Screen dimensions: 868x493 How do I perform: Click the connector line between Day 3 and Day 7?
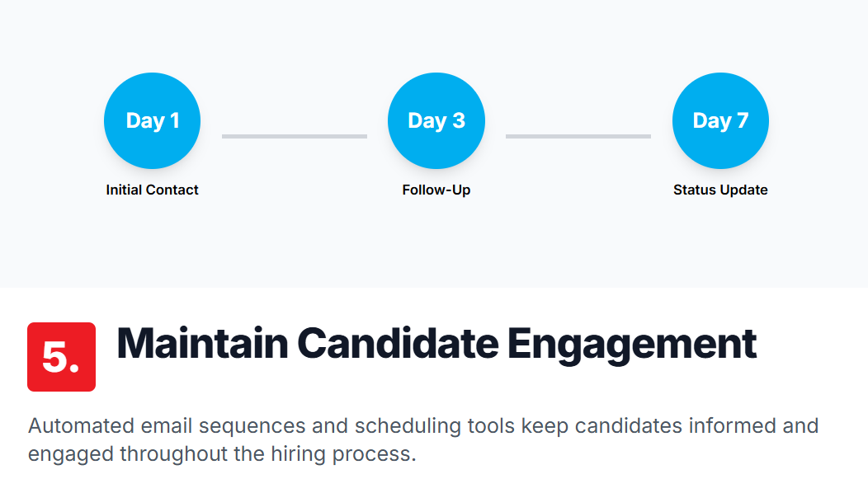578,136
